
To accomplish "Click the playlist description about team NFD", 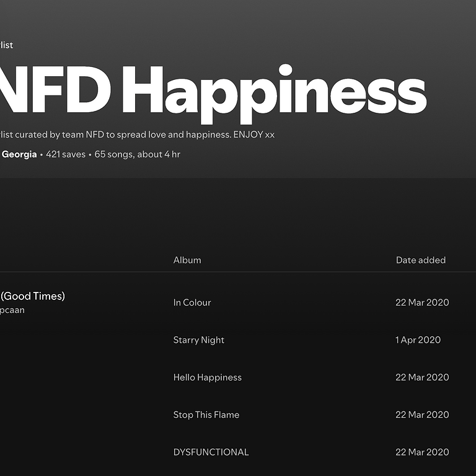I will click(x=137, y=134).
